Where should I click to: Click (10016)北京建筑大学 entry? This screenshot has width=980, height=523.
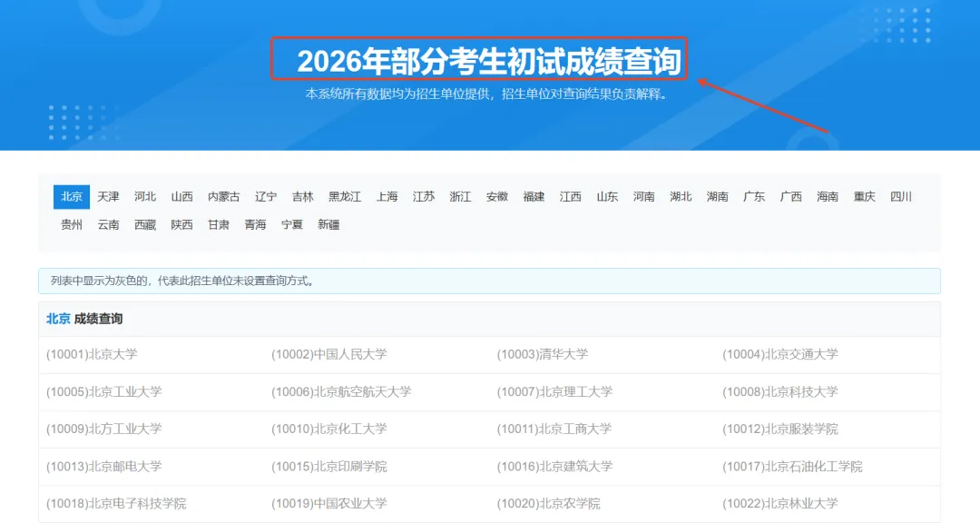[555, 466]
